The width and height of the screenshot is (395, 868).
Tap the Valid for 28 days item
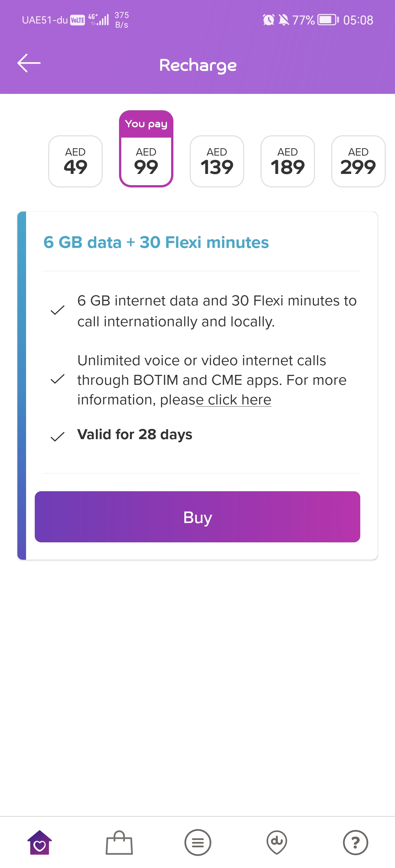point(134,434)
